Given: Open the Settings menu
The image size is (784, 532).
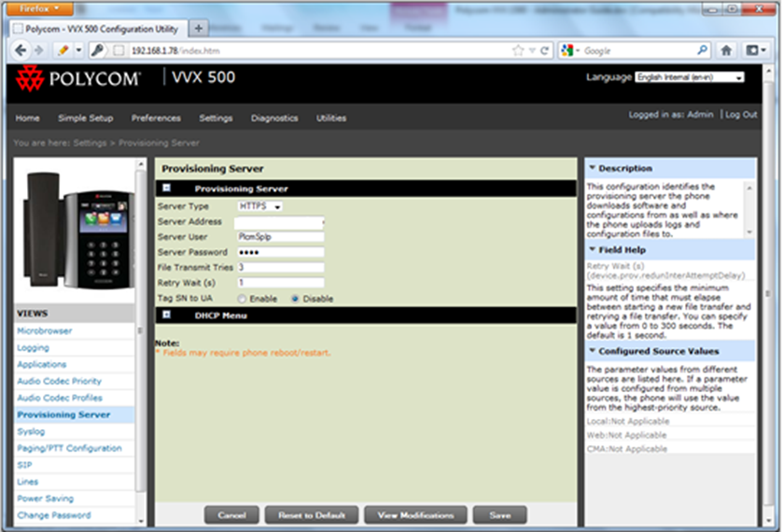Looking at the screenshot, I should [x=216, y=118].
